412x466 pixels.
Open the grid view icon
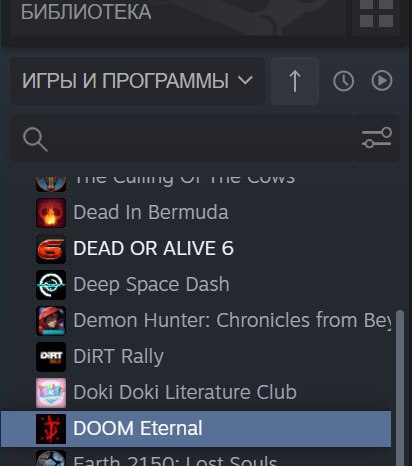pos(376,13)
